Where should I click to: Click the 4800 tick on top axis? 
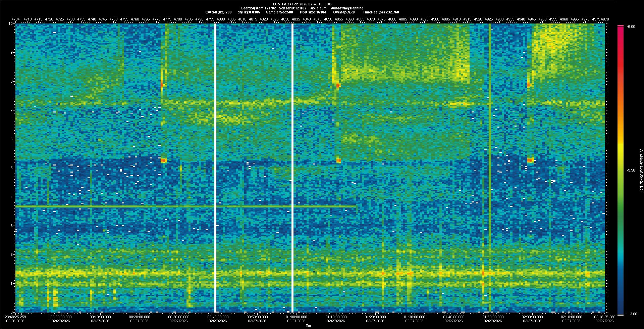tap(221, 19)
